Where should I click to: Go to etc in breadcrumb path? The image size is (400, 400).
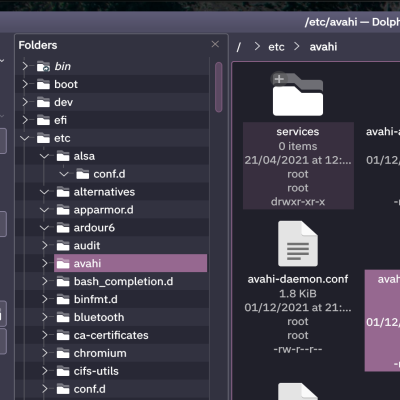[276, 47]
